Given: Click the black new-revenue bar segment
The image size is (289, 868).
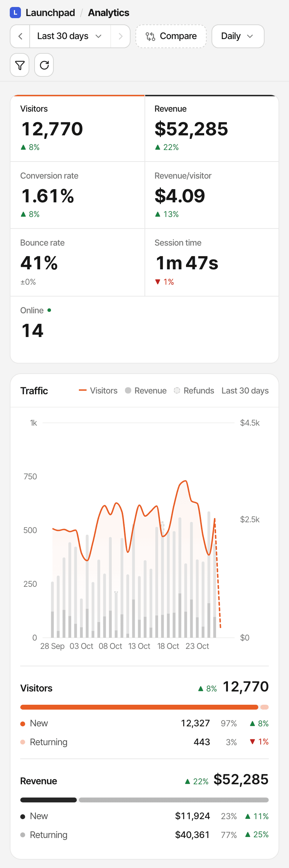Looking at the screenshot, I should point(49,800).
